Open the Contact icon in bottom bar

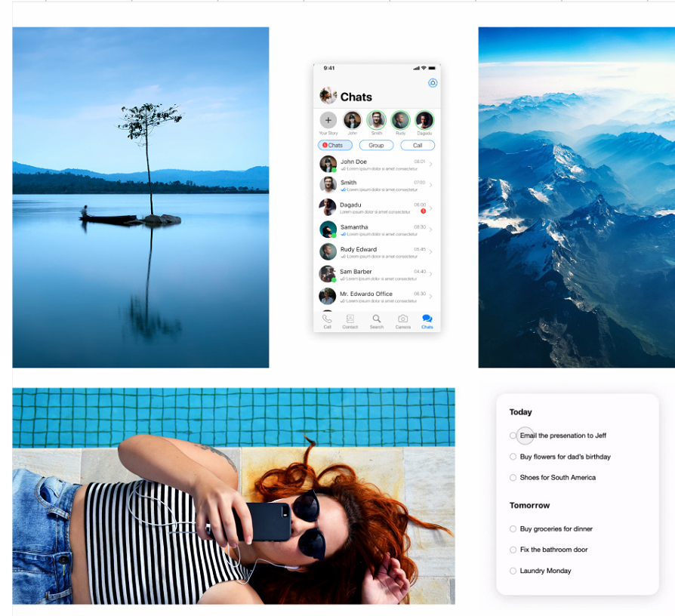350,319
